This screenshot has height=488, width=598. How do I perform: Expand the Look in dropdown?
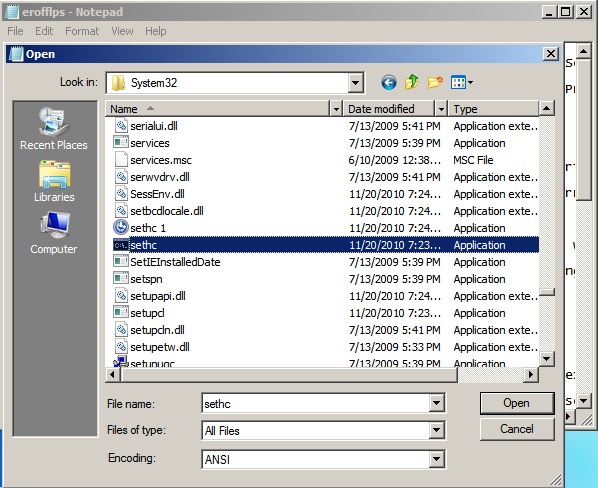355,83
